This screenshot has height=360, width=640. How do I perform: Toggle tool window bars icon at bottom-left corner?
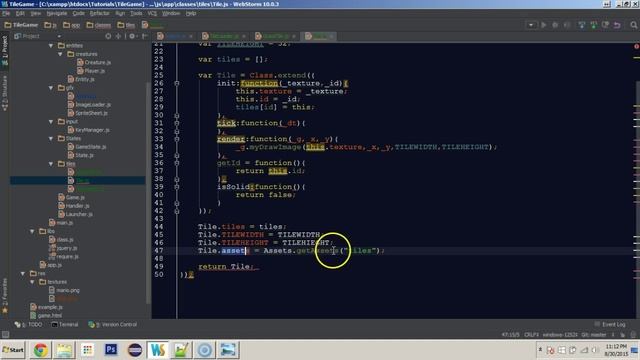coord(5,335)
